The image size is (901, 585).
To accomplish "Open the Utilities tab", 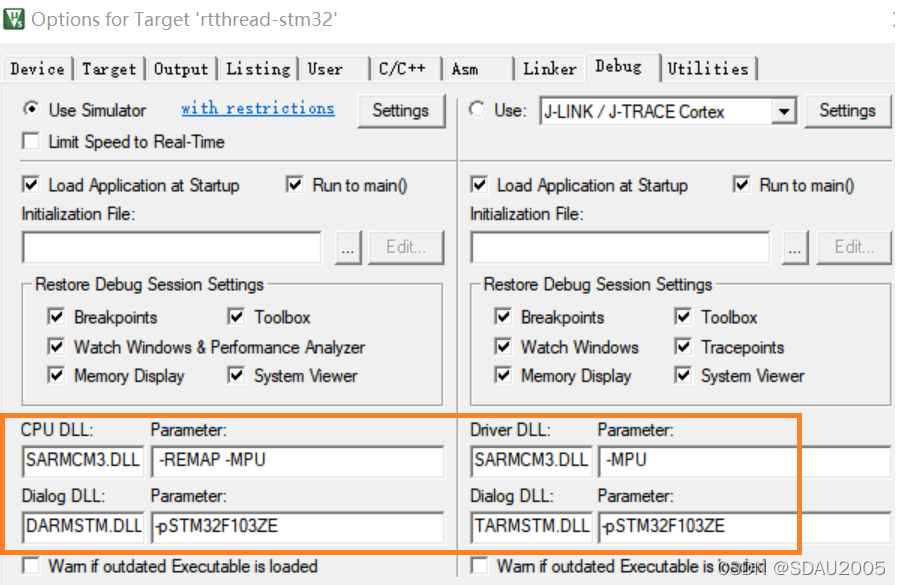I will [x=710, y=68].
